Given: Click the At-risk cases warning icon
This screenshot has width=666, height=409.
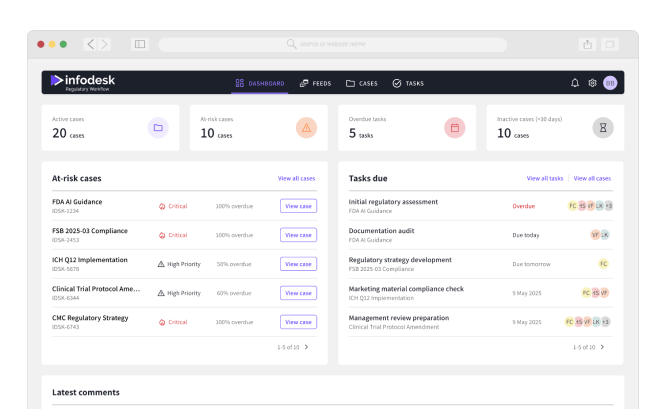Looking at the screenshot, I should coord(306,127).
